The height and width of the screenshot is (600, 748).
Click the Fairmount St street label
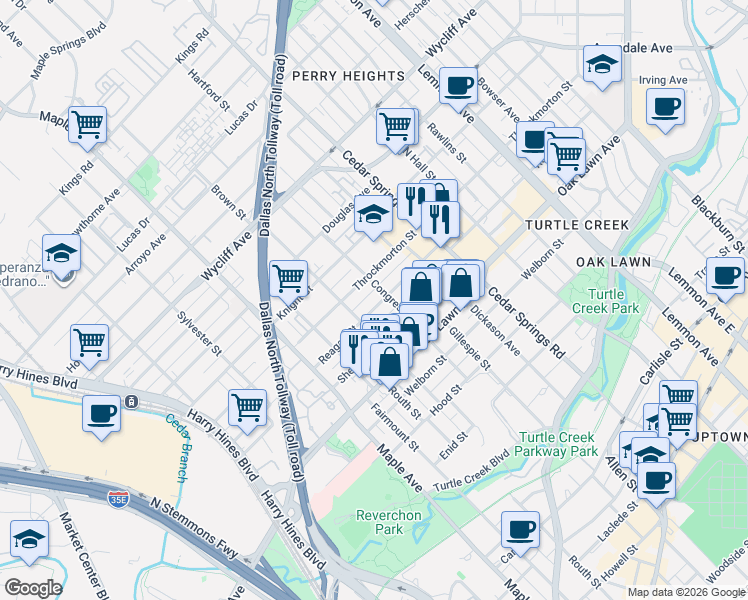395,427
